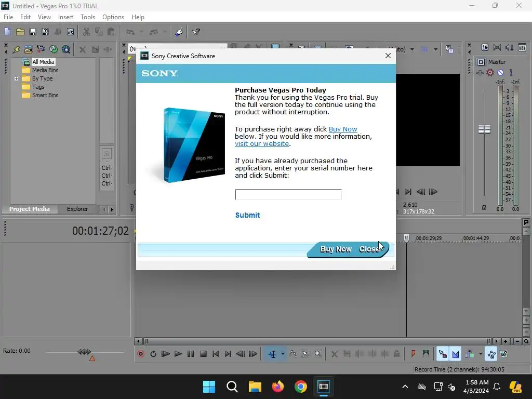This screenshot has height=399, width=532.
Task: Click the Record button in transport bar
Action: (x=140, y=354)
